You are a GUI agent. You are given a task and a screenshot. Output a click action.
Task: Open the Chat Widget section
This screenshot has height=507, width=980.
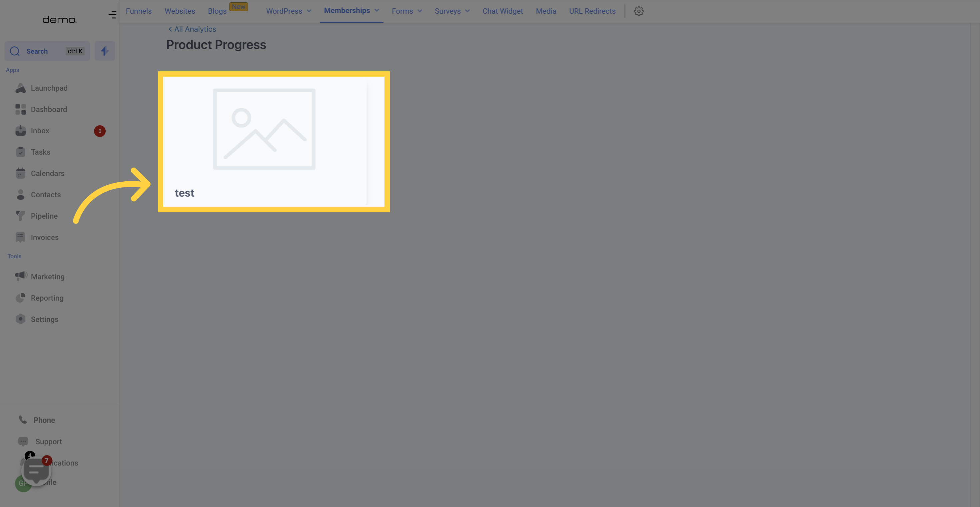(x=503, y=11)
